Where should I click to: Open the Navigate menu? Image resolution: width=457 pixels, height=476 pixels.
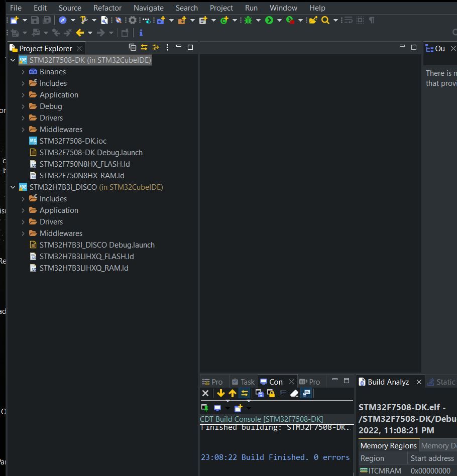click(149, 8)
